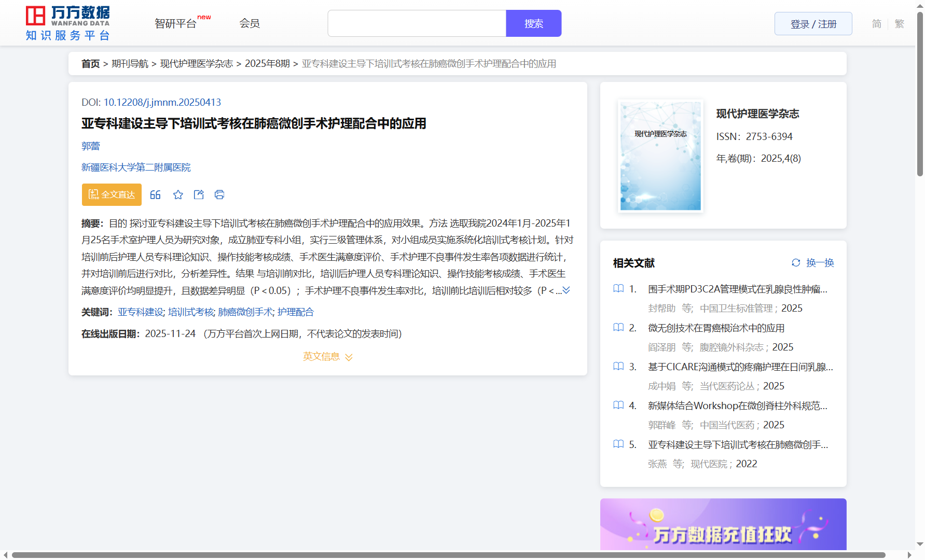Open the 会员 menu item
Image resolution: width=925 pixels, height=560 pixels.
pyautogui.click(x=250, y=23)
